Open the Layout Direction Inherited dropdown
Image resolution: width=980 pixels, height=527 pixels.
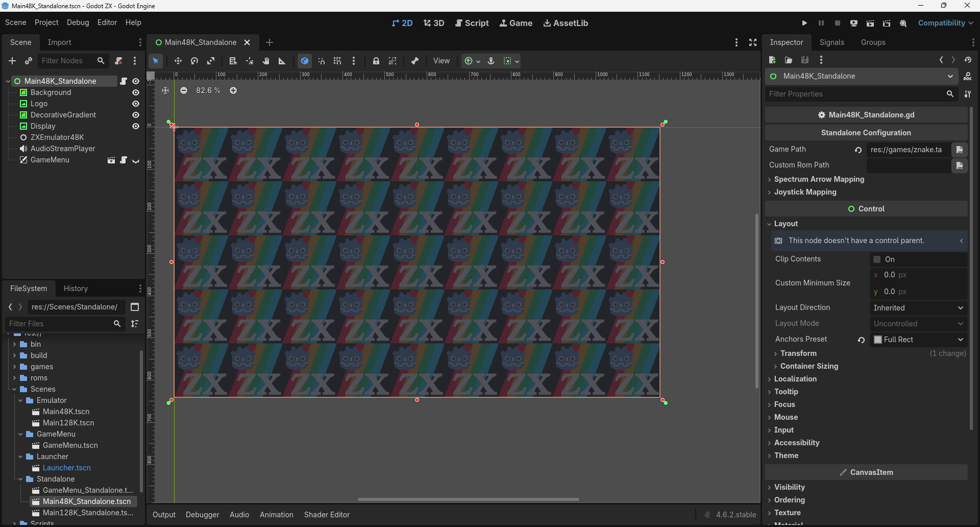point(918,308)
